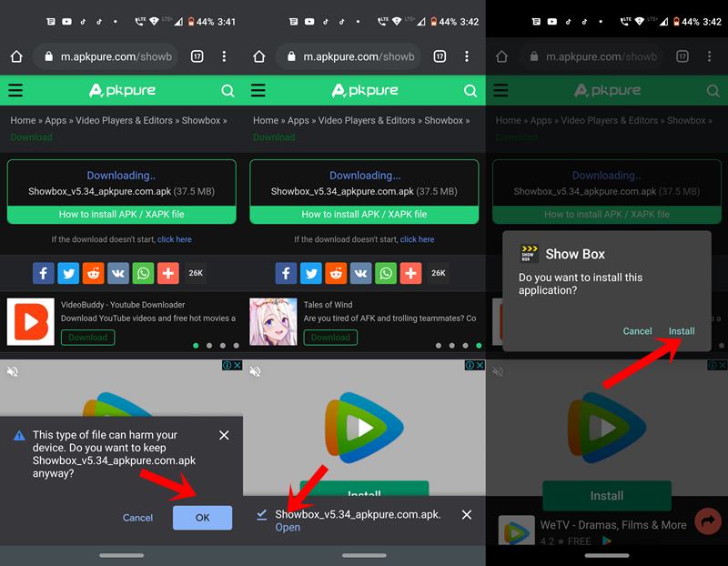Screen dimensions: 728x566
Task: Tap Install in the Show Box dialog
Action: 682,331
